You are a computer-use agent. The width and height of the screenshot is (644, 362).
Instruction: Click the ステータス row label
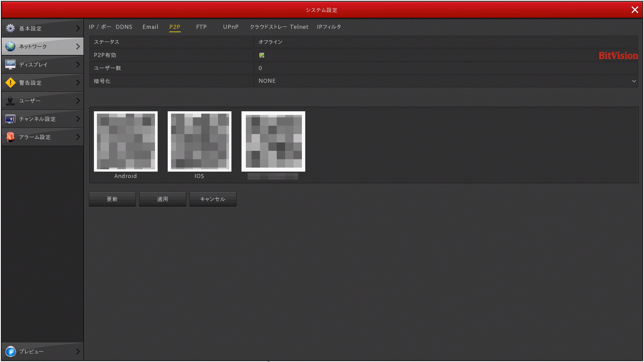click(x=107, y=42)
